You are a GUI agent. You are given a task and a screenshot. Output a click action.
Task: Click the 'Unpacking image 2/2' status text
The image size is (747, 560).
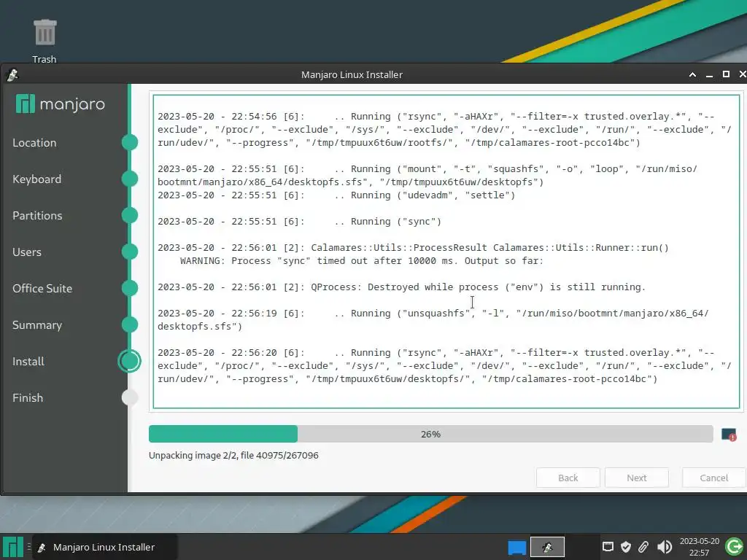(x=233, y=455)
